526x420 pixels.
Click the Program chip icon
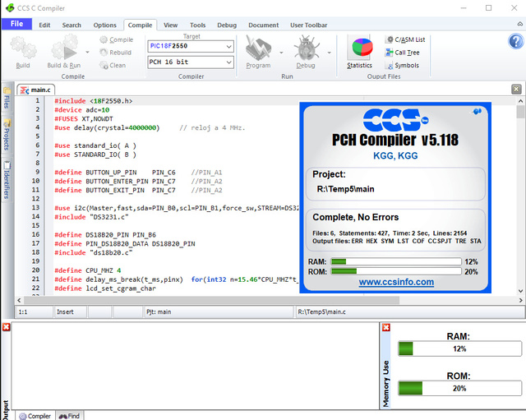coord(258,48)
